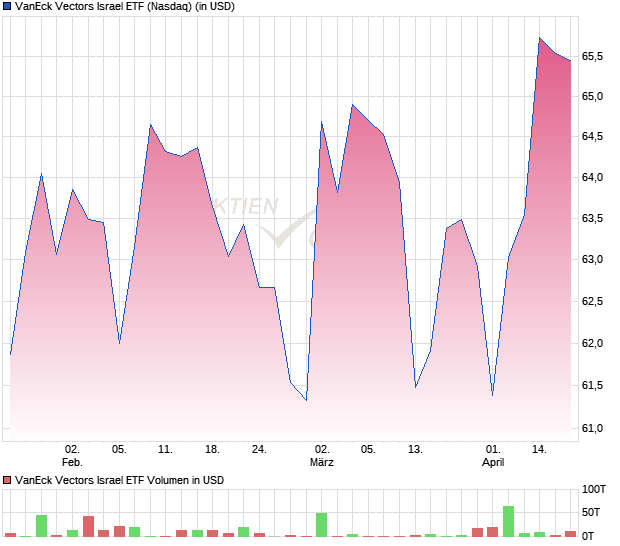The image size is (620, 546).
Task: Click the '65,0' price axis label
Action: 592,96
